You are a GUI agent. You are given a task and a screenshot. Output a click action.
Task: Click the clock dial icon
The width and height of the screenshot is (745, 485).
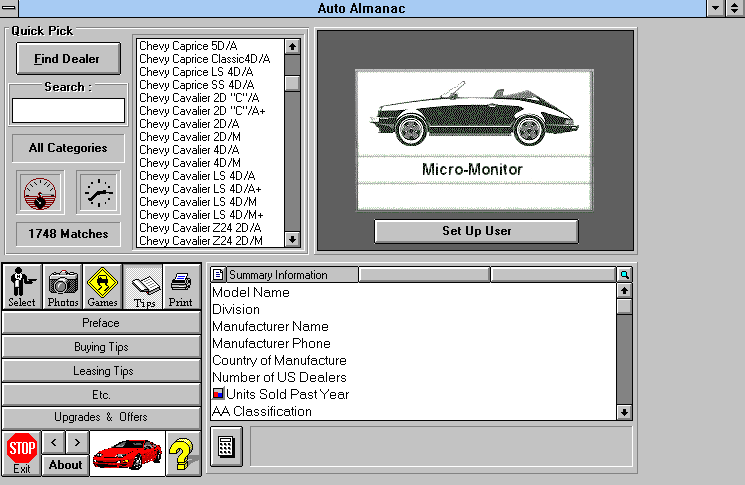pyautogui.click(x=98, y=193)
